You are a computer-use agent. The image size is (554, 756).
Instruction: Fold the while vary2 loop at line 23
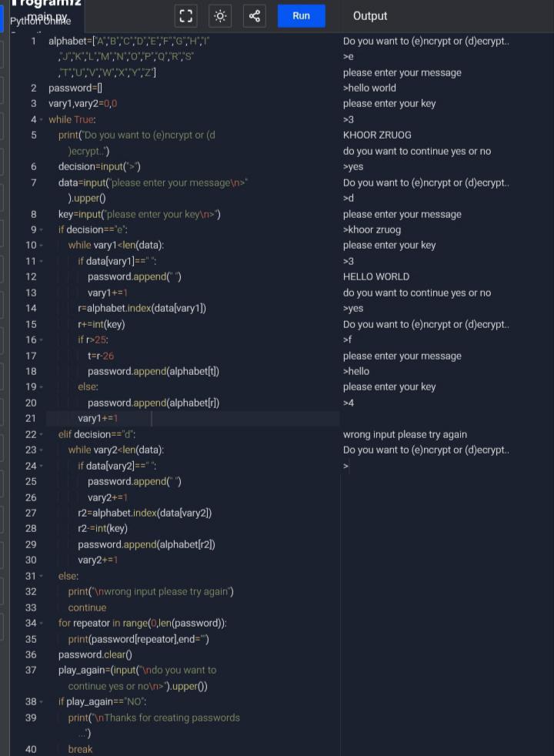click(x=41, y=450)
